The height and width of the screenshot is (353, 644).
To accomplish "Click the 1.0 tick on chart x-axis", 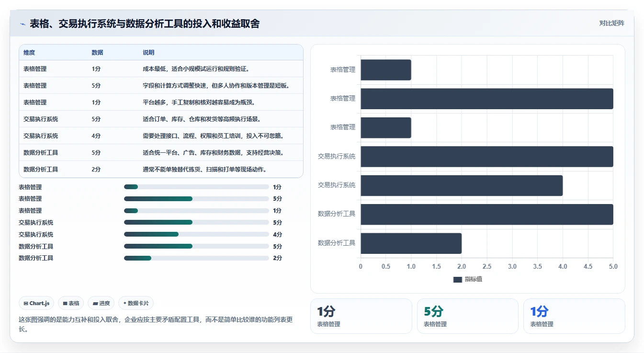I will pyautogui.click(x=411, y=266).
